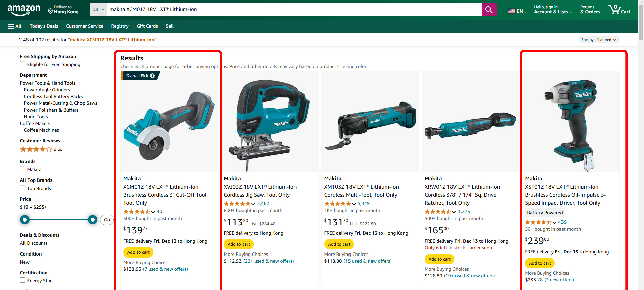Open 3 new offers link
This screenshot has height=290, width=644.
tap(559, 280)
